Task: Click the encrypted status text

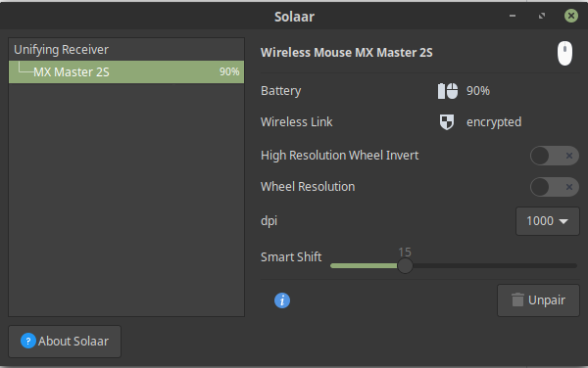Action: [494, 122]
